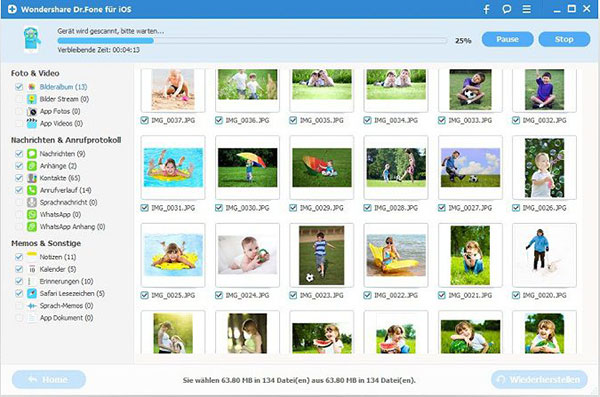
Task: Go back with the Home button
Action: coord(49,379)
